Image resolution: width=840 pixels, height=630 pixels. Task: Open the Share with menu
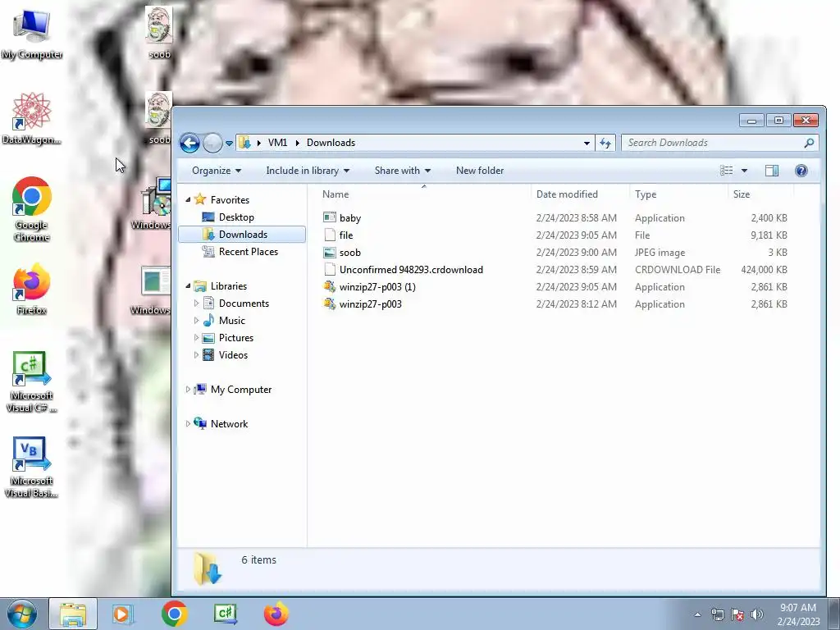[x=403, y=171]
